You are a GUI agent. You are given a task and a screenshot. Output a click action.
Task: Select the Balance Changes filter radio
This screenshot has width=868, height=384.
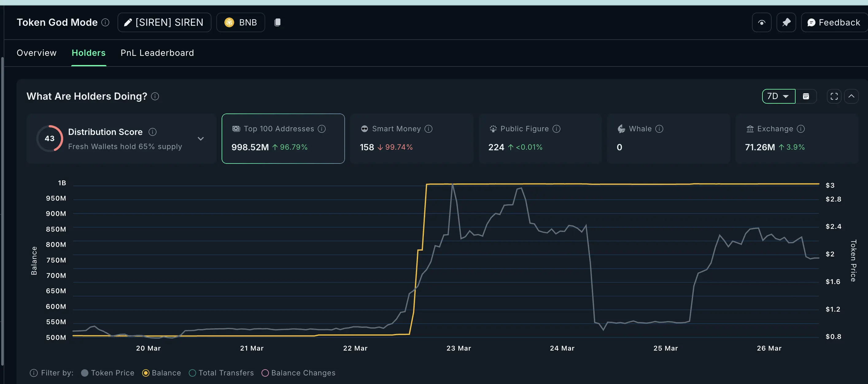[x=265, y=373]
